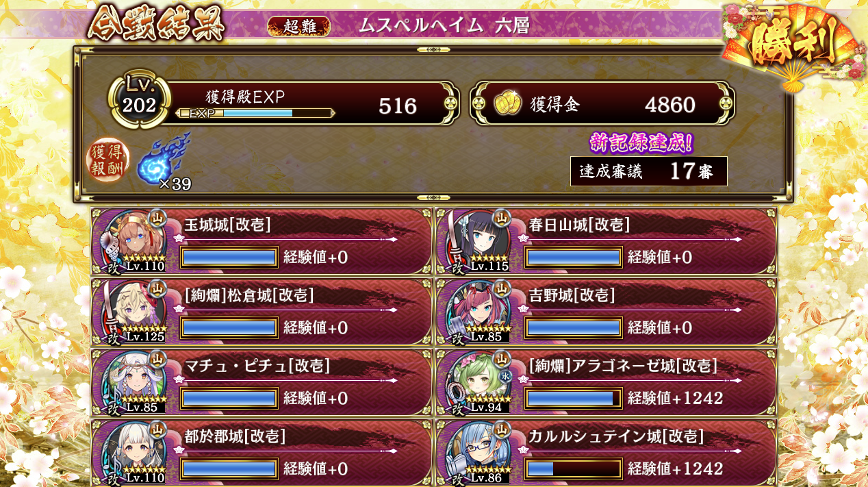Viewport: 868px width, 487px height.
Task: Click the 超難 difficulty label
Action: pyautogui.click(x=298, y=26)
